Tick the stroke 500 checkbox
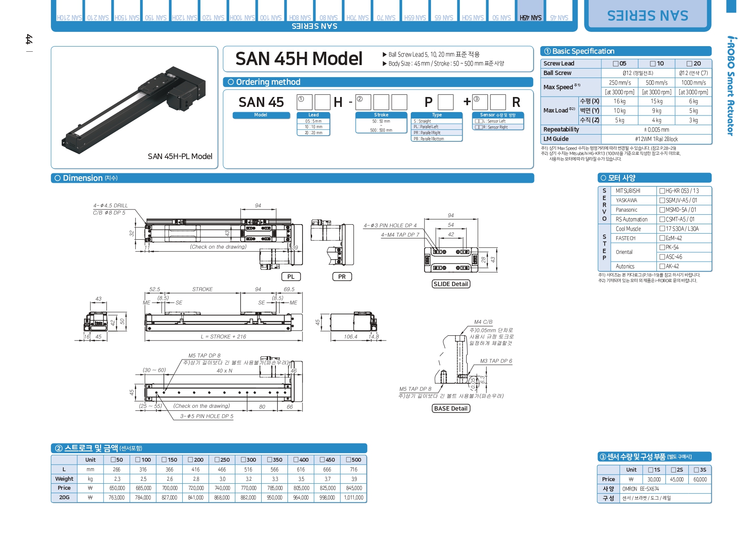Viewport: 756px width, 535px height. 349,460
